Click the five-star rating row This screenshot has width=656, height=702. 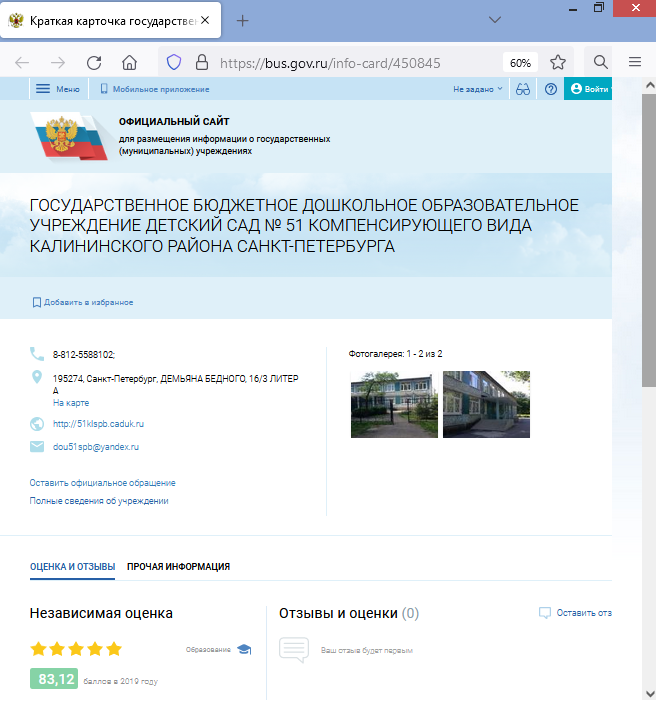[76, 649]
